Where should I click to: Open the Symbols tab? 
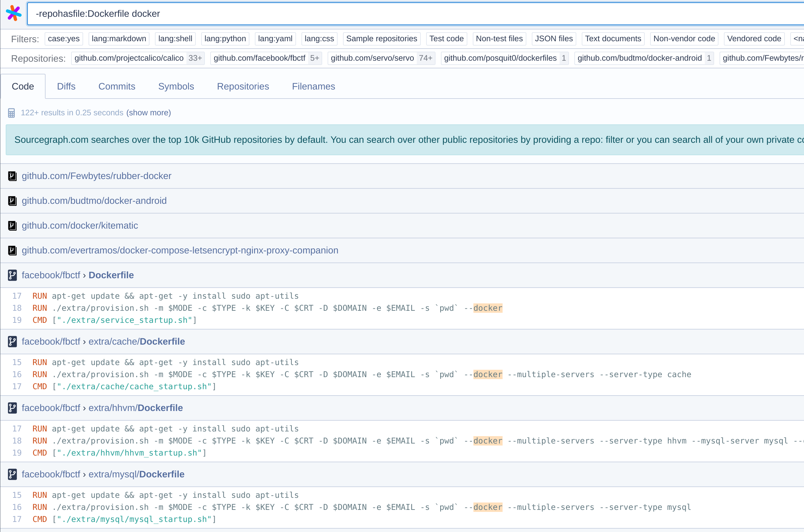pyautogui.click(x=176, y=86)
